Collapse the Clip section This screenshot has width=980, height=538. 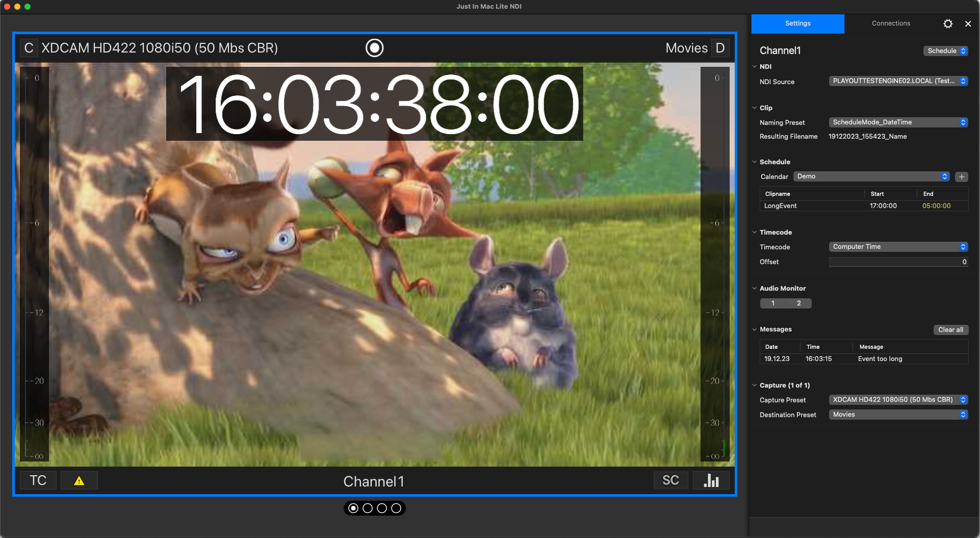click(x=755, y=108)
